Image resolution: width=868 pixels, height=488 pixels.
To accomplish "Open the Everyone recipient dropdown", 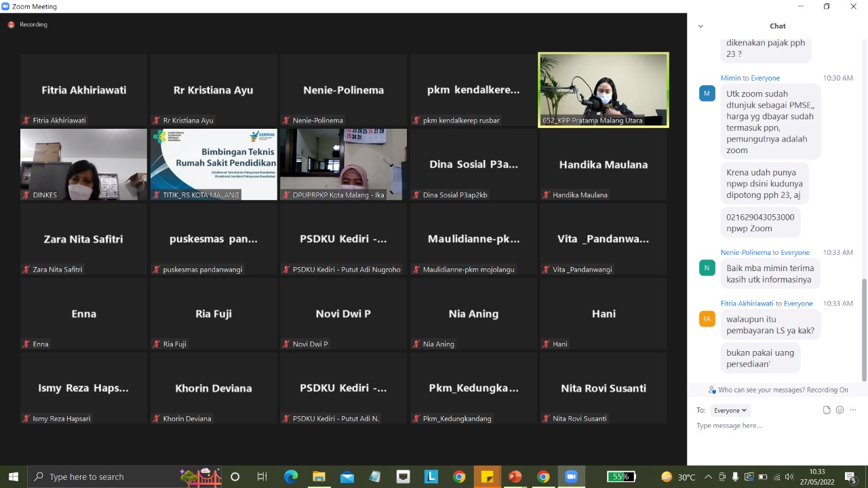I will click(730, 410).
